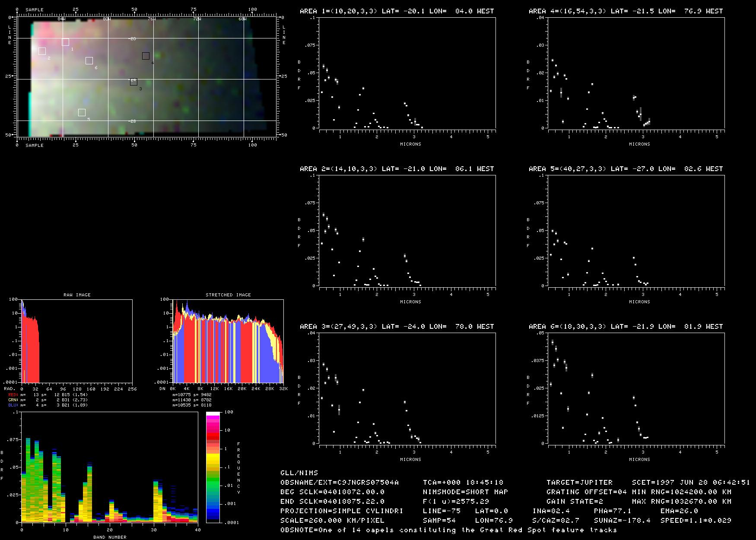Click the AREA 5 spectrum plot title

(626, 169)
